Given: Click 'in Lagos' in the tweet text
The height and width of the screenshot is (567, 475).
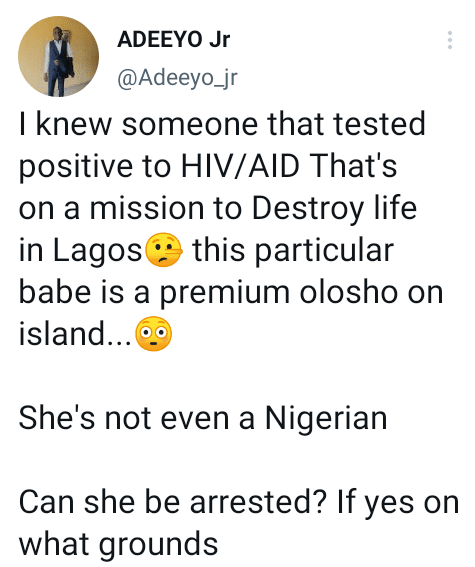Looking at the screenshot, I should [80, 252].
